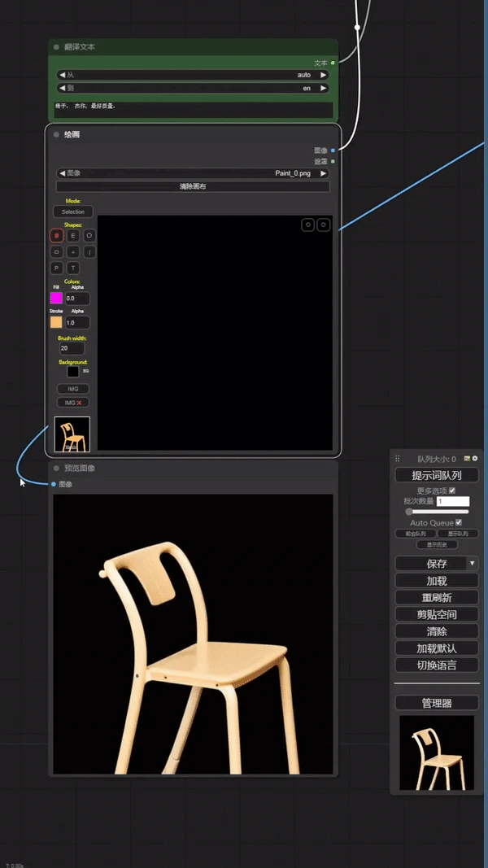Click the 清除 button

tap(437, 631)
